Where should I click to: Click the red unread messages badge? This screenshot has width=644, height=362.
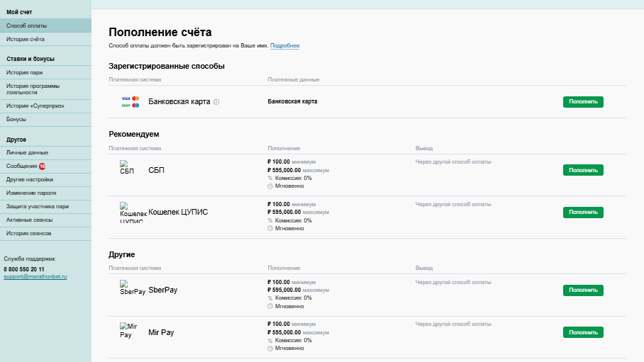(x=42, y=166)
